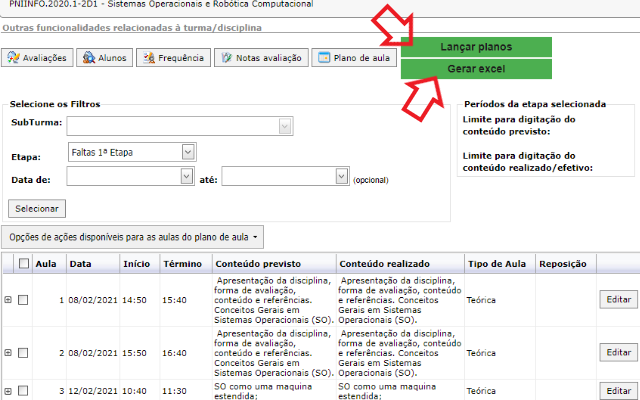640x400 pixels.
Task: Click Editar for aula 1
Action: 618,300
